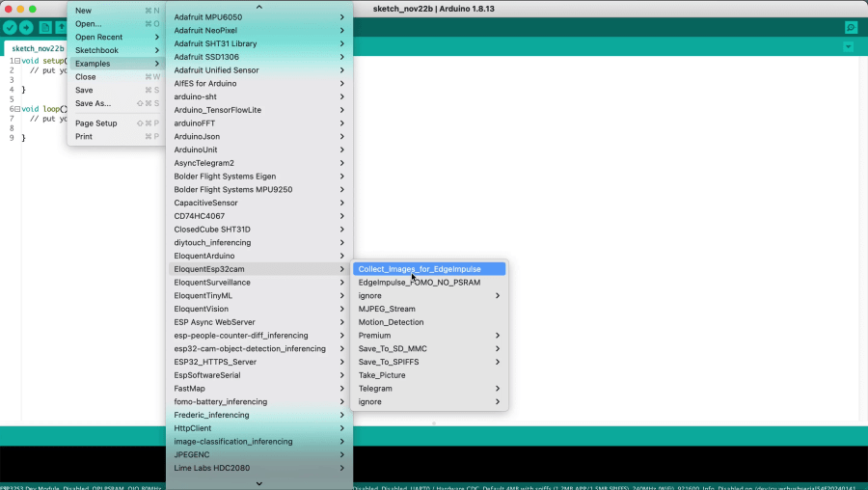Open Adafruit SSD1306 examples
The width and height of the screenshot is (868, 490).
(259, 57)
